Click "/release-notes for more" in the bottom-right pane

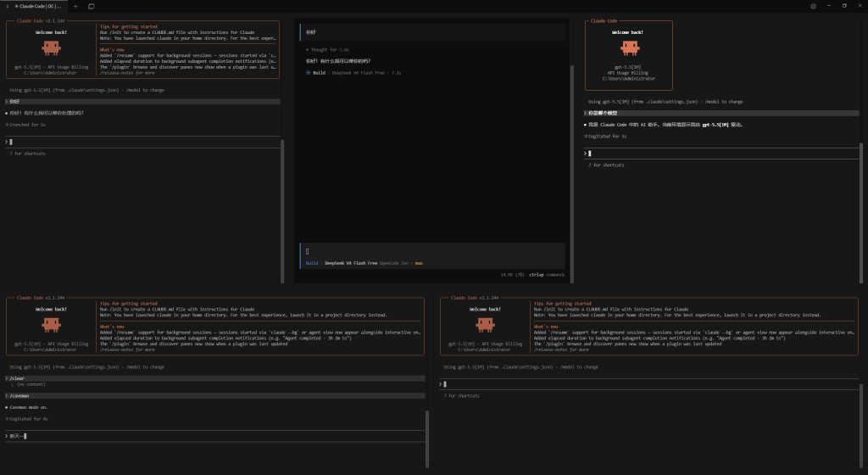pyautogui.click(x=561, y=349)
